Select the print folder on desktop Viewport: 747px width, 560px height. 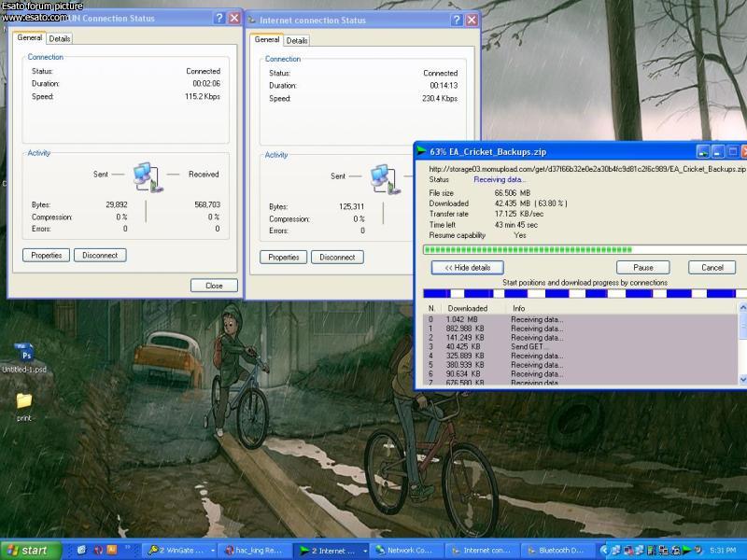click(x=24, y=408)
